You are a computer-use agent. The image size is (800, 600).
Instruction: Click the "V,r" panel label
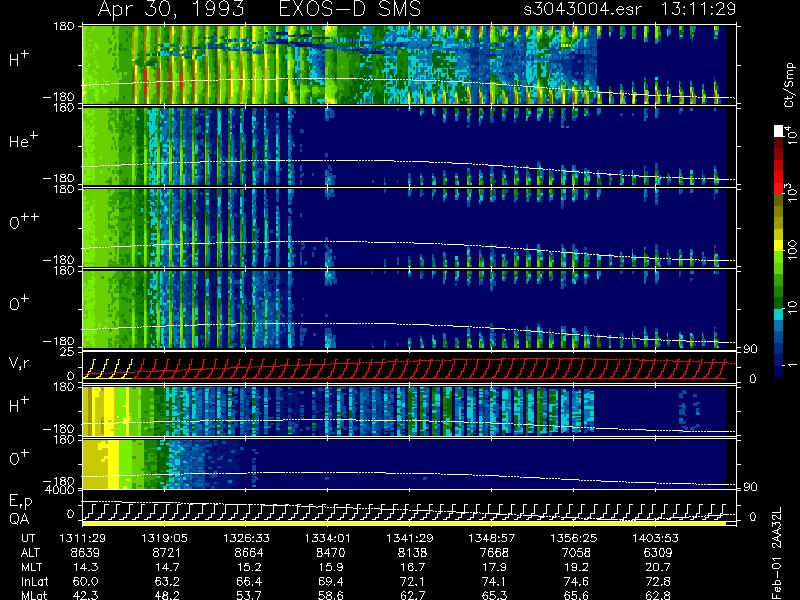19,363
